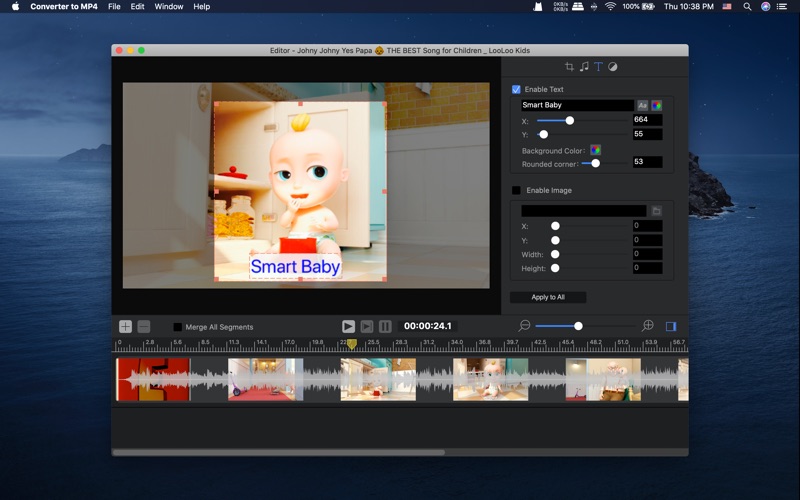The image size is (800, 500).
Task: Open the font picker for text
Action: 642,105
